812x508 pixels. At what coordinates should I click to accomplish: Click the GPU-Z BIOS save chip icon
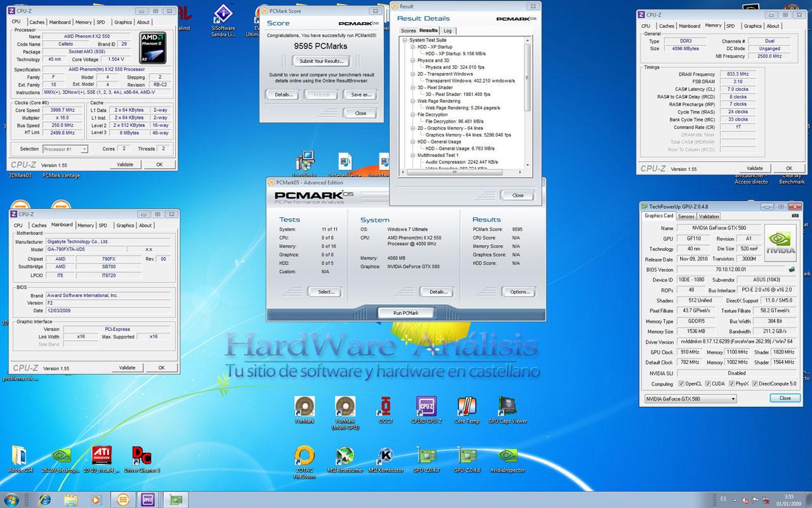[792, 269]
